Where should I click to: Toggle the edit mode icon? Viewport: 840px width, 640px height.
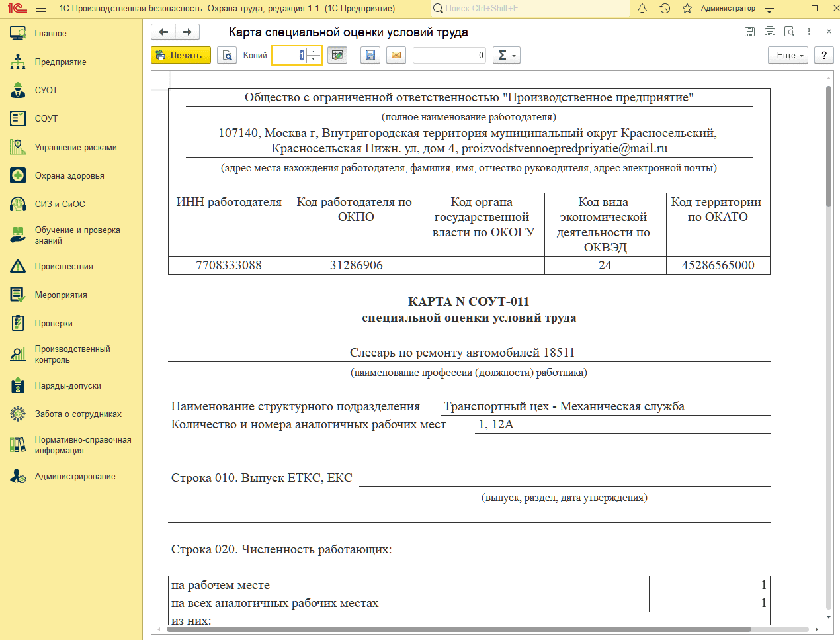(x=337, y=55)
